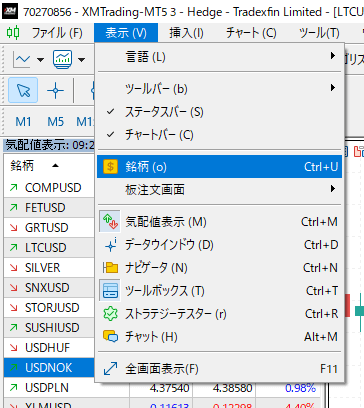
Task: Click the ツールボックス panel icon
Action: click(110, 291)
